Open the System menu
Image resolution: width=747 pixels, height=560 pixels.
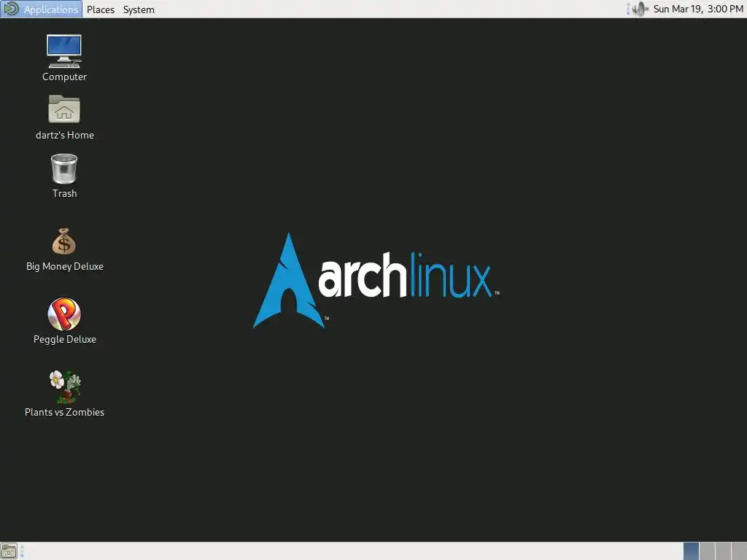tap(139, 9)
